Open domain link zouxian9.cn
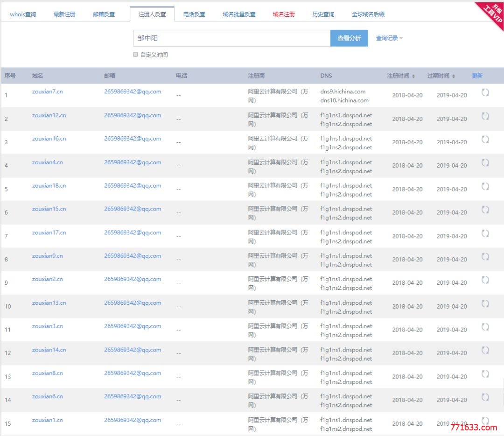This screenshot has height=436, width=504. click(47, 256)
